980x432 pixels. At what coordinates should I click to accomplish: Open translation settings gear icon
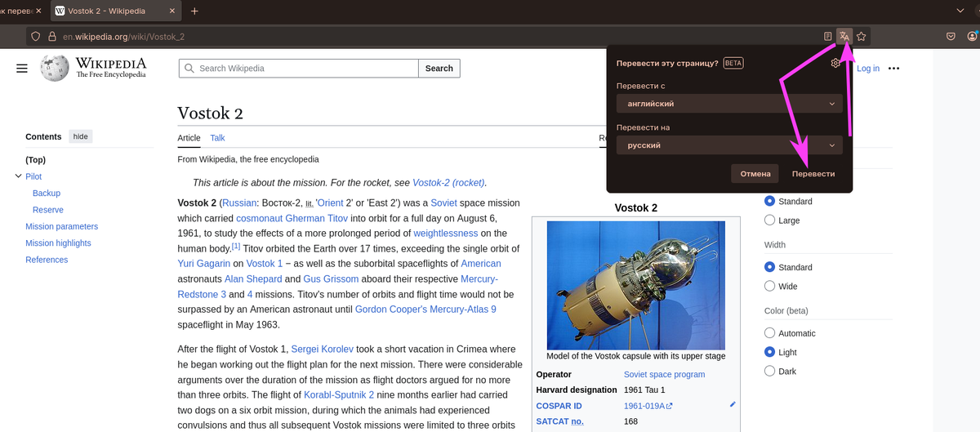tap(835, 63)
